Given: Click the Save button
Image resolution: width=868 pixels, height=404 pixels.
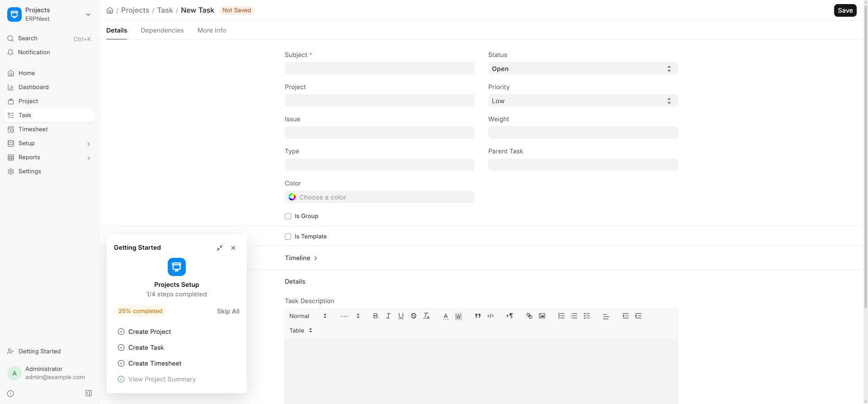Looking at the screenshot, I should (x=845, y=10).
